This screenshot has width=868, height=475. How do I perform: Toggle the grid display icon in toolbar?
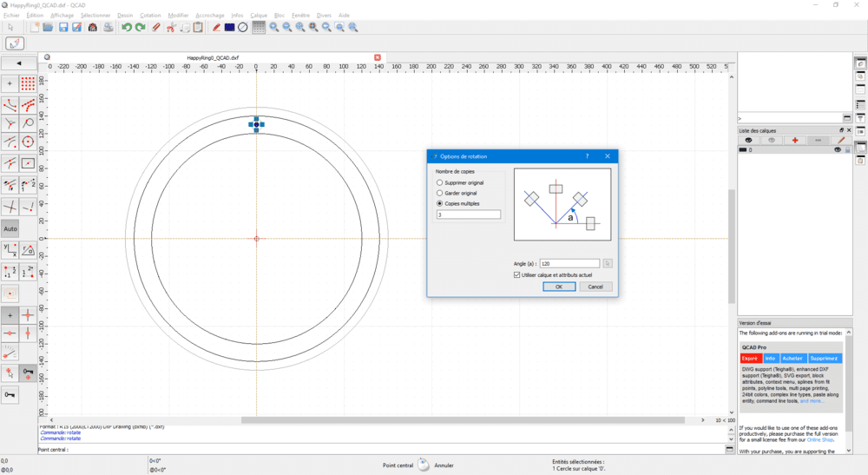pos(259,28)
